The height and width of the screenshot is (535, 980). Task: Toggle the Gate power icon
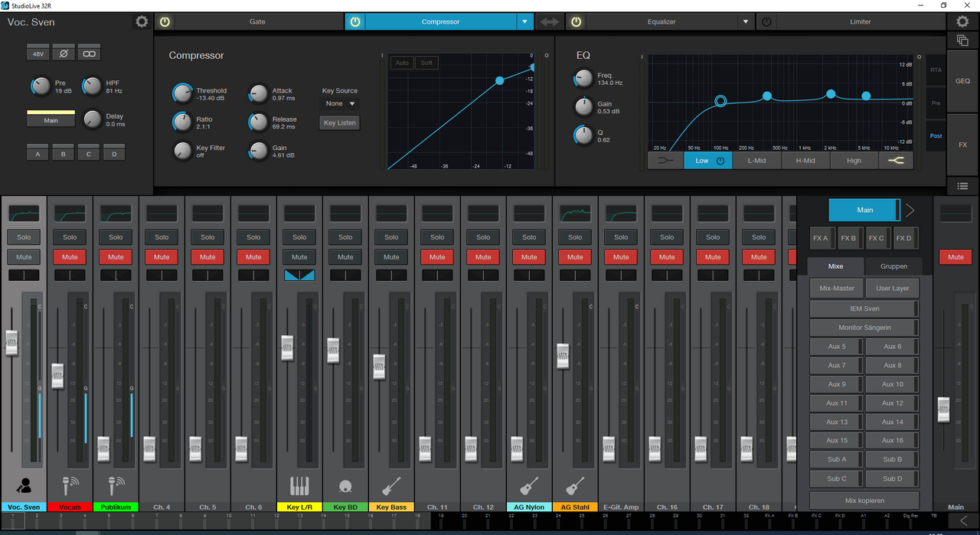point(165,22)
